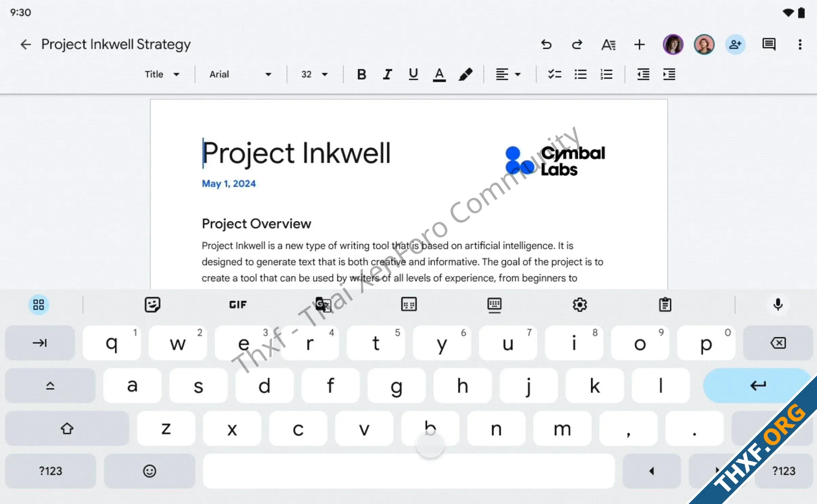817x504 pixels.
Task: Tap the letter a key
Action: (132, 385)
